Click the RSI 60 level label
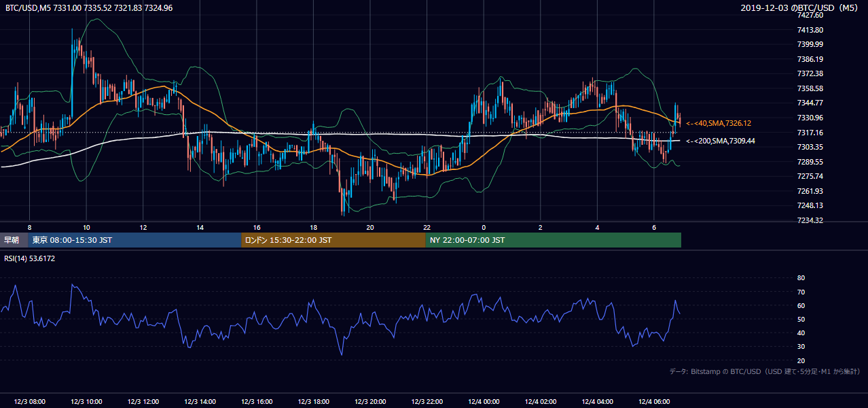868x408 pixels. pos(801,305)
